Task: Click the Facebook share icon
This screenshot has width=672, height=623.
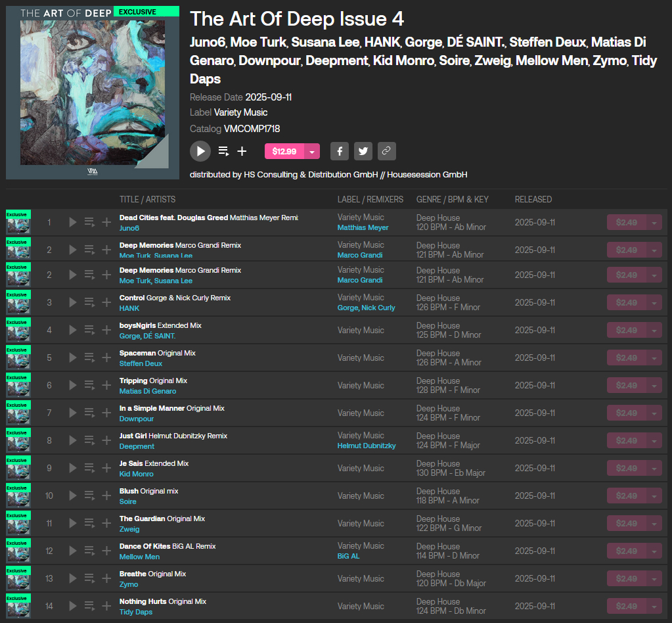Action: pos(339,151)
